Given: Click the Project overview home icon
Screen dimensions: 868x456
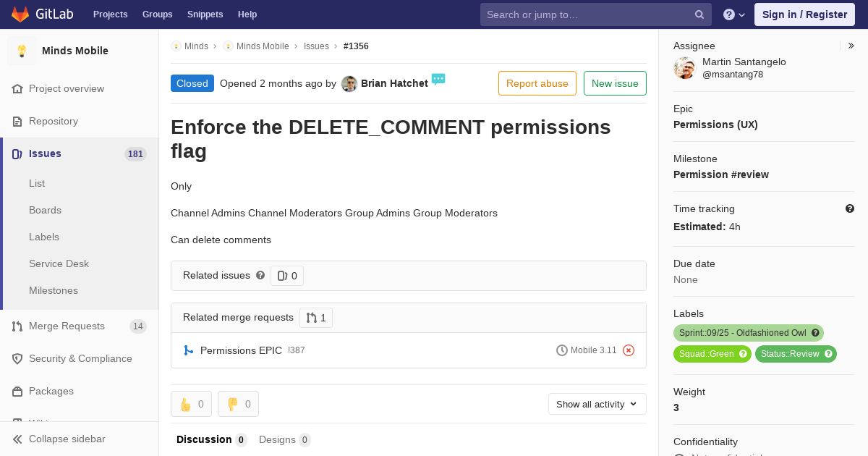Looking at the screenshot, I should pyautogui.click(x=17, y=88).
